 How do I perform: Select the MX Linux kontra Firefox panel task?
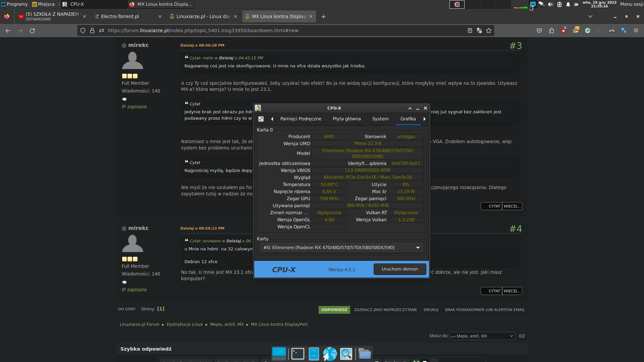point(161,4)
